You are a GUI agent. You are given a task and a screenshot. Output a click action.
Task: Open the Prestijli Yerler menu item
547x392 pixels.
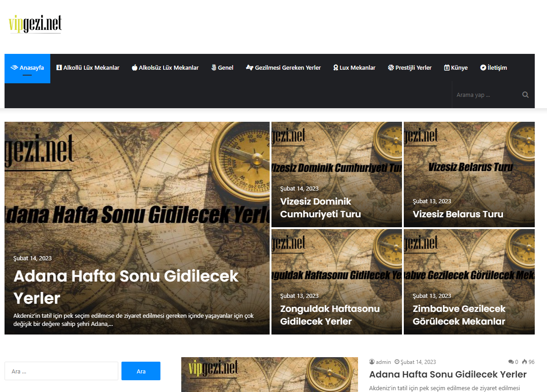410,68
